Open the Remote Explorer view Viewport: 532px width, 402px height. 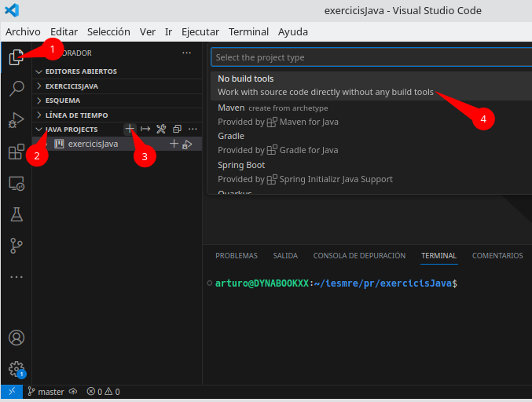(16, 184)
